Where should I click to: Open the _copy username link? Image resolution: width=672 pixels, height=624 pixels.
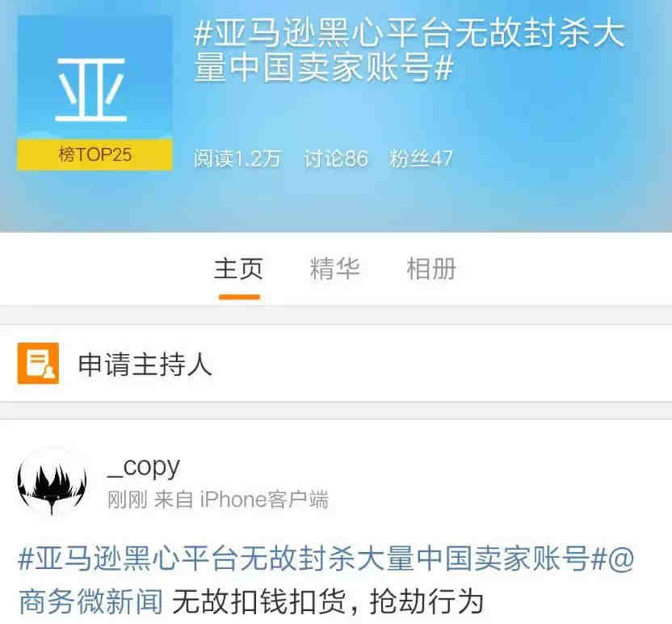point(144,467)
